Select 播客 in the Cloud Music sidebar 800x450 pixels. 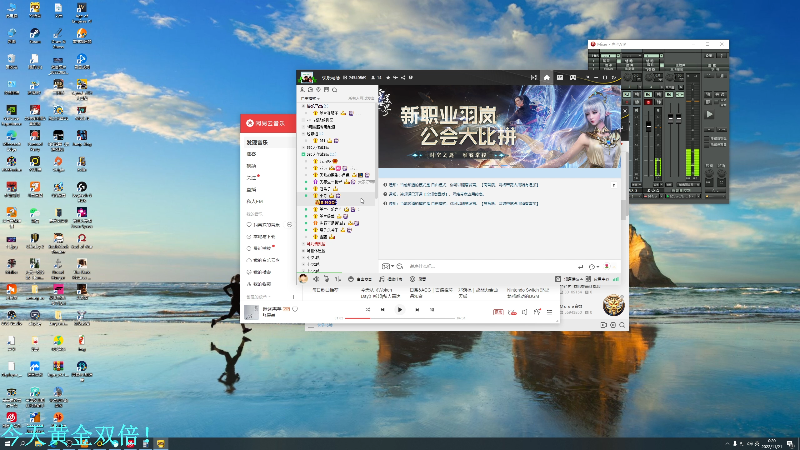252,154
